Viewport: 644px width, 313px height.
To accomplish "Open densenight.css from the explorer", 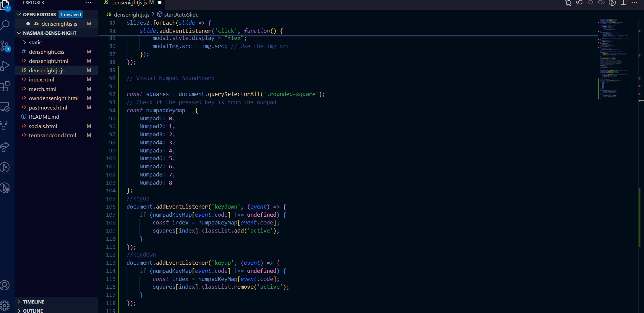I will (x=46, y=52).
